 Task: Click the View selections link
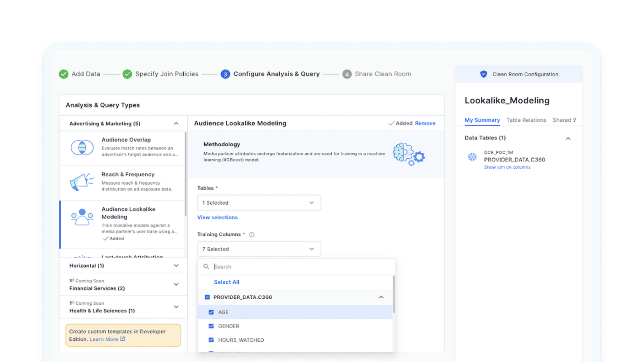217,217
